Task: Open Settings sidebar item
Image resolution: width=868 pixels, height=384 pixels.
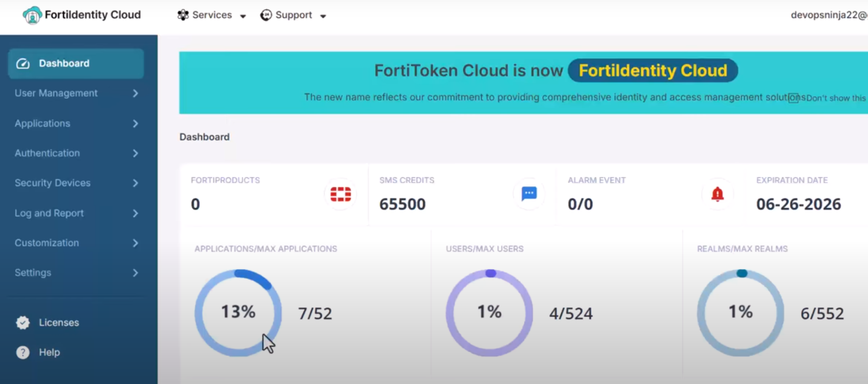Action: click(x=76, y=273)
